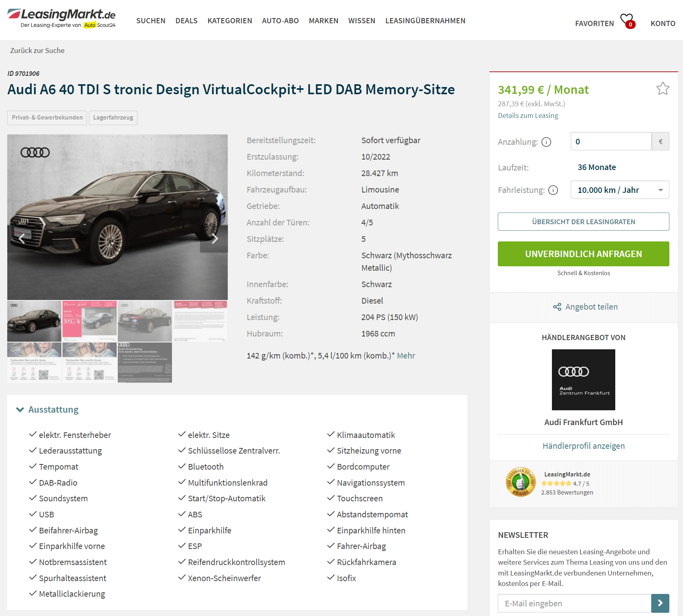Click the 36 Monate Laufzeit value
Viewport: 683px width, 616px height.
tap(597, 167)
